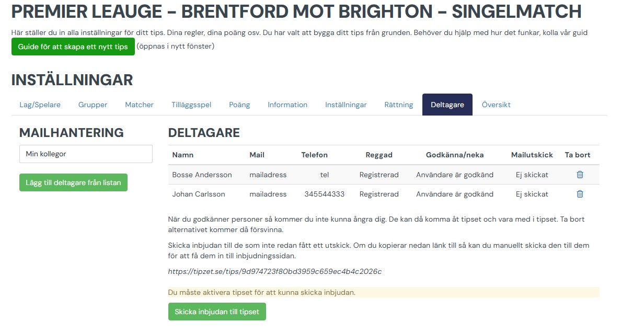Click Lägg till deltagare från listan
Screen dimensions: 644x333
coord(73,182)
